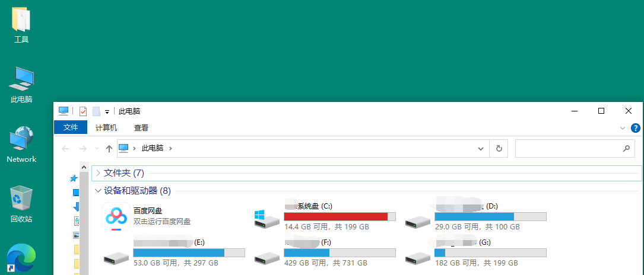The image size is (644, 275).
Task: Switch to the 计算机 ribbon tab
Action: coord(106,127)
